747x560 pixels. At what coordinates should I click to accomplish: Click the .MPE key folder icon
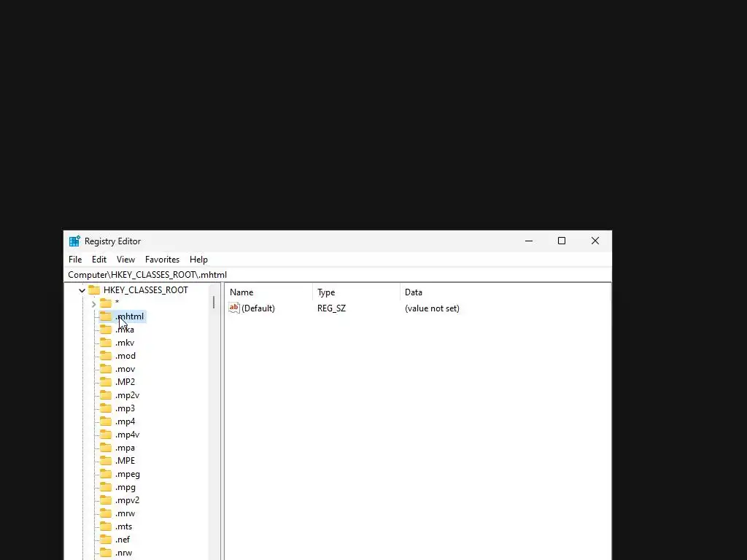coord(106,461)
